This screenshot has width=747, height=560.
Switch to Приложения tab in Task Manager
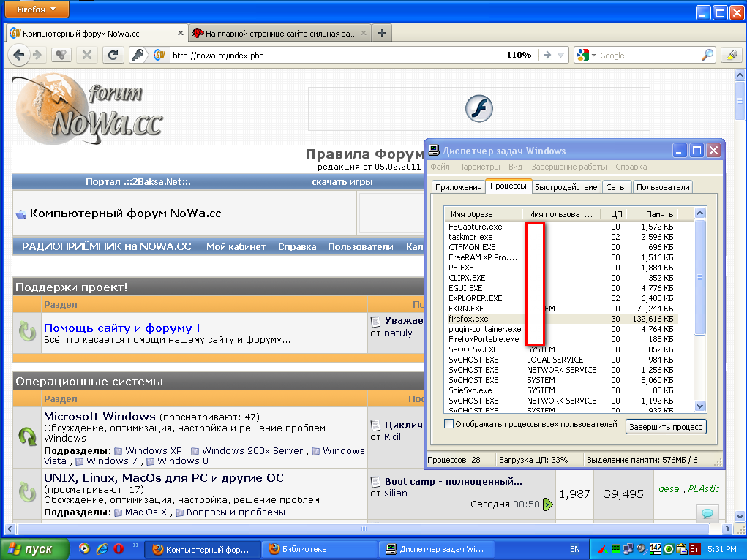coord(458,187)
